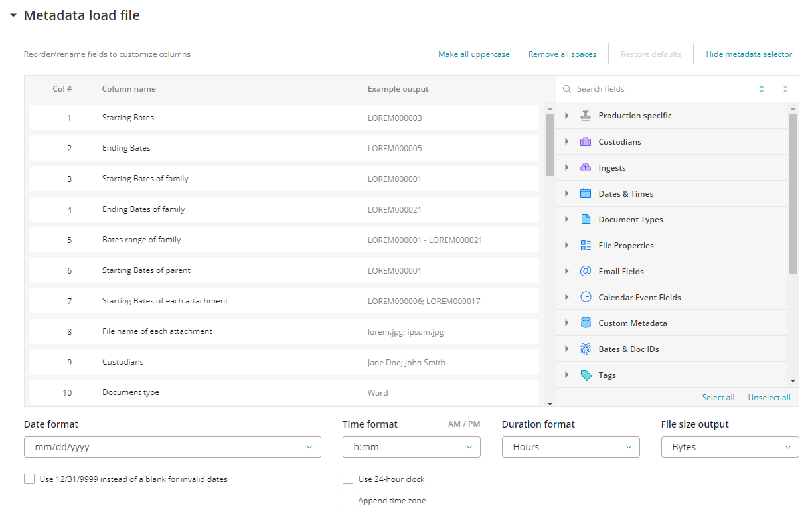The width and height of the screenshot is (812, 520).
Task: Click the Email Fields @ icon
Action: click(x=585, y=271)
